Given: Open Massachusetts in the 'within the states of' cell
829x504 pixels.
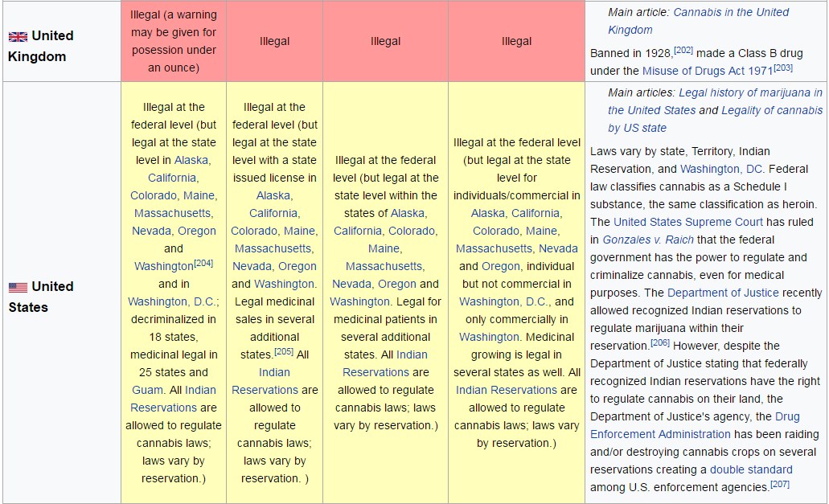Looking at the screenshot, I should click(x=384, y=266).
